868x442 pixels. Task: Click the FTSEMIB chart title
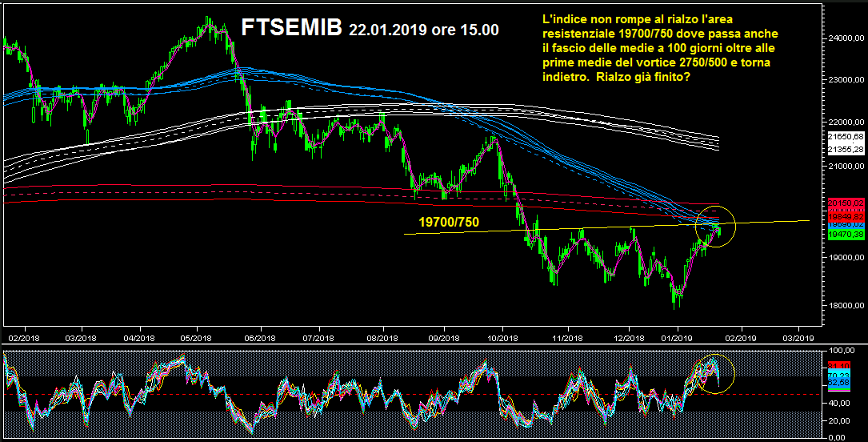point(291,28)
